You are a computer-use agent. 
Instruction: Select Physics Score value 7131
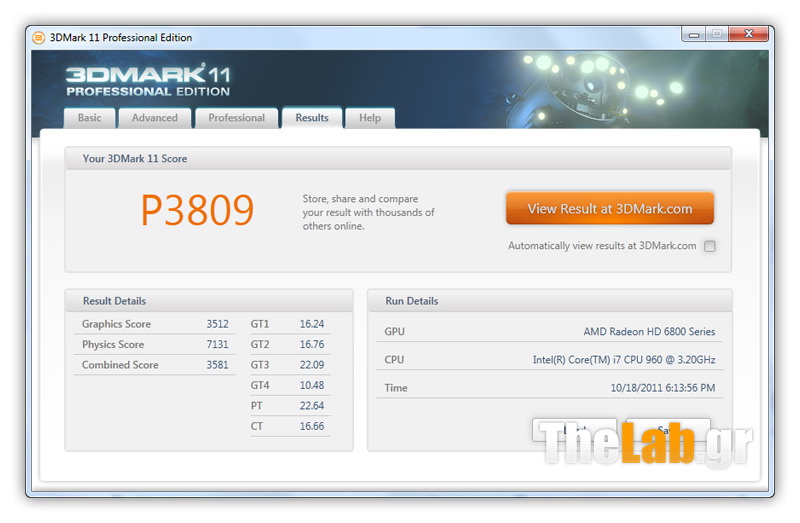pos(217,344)
